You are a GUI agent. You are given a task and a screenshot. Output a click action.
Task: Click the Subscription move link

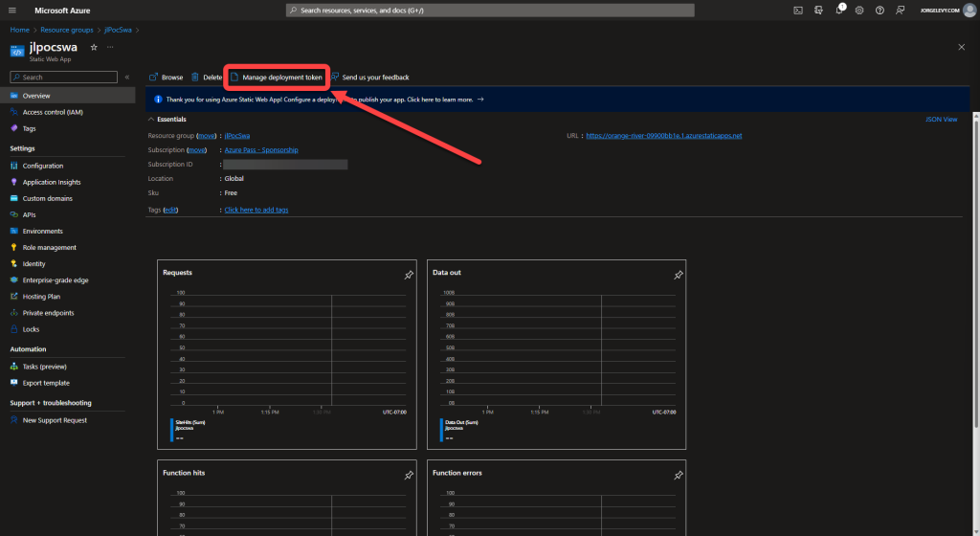tap(197, 150)
